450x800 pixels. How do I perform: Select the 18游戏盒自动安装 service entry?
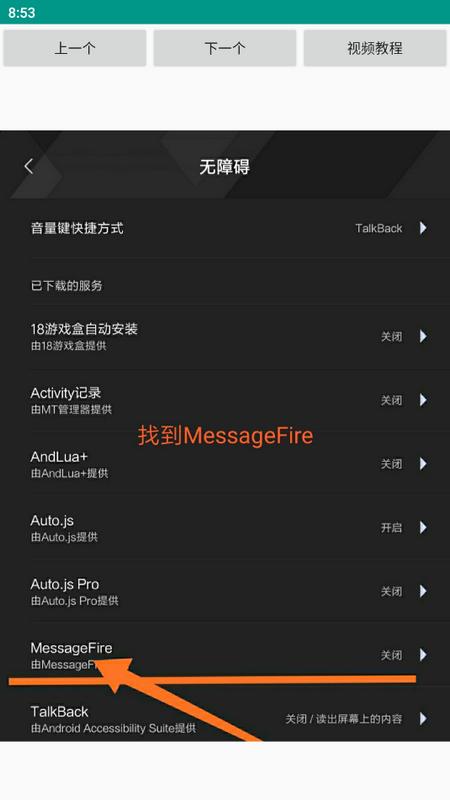click(225, 336)
